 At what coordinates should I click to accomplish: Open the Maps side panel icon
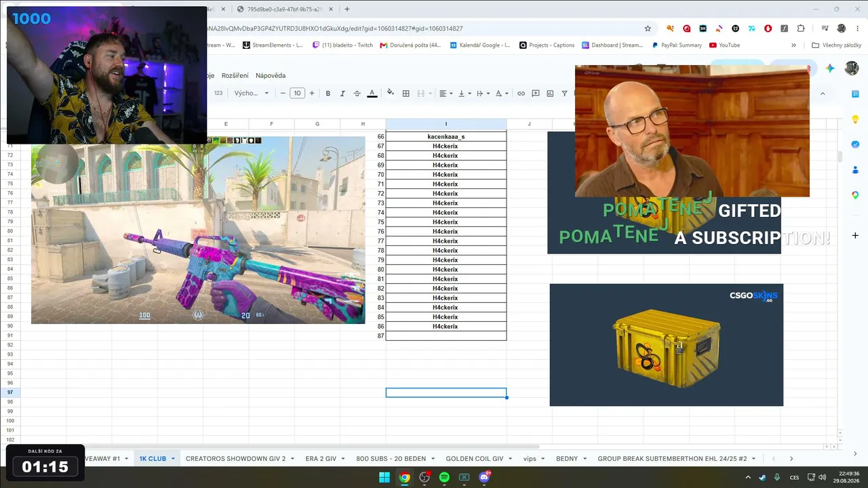tap(855, 195)
